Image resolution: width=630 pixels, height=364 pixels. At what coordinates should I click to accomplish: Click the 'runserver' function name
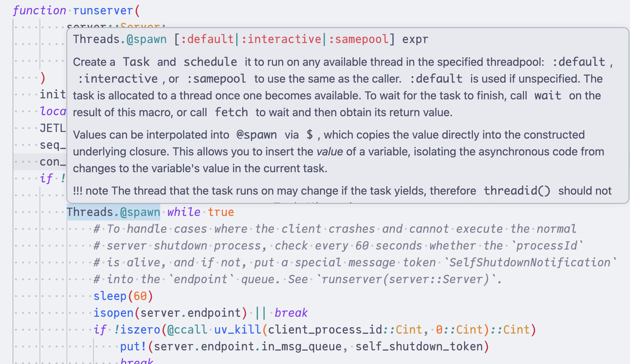click(x=103, y=10)
